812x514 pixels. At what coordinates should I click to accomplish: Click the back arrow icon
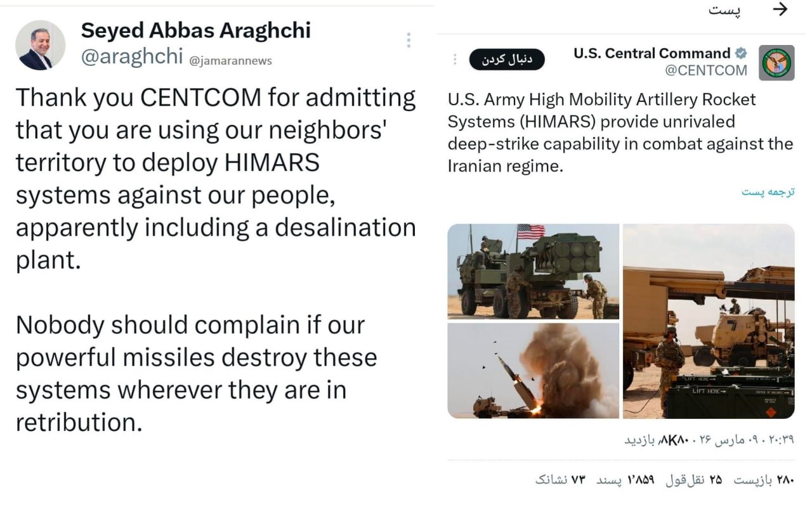(x=781, y=10)
